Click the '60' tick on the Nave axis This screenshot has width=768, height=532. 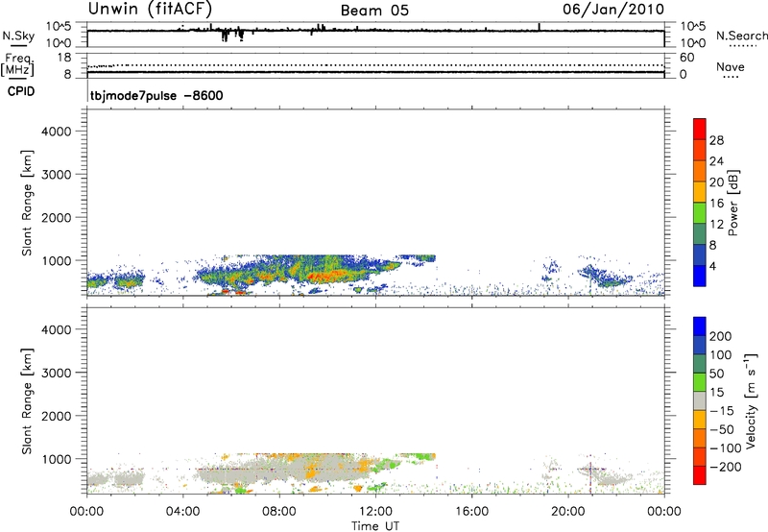(x=686, y=58)
